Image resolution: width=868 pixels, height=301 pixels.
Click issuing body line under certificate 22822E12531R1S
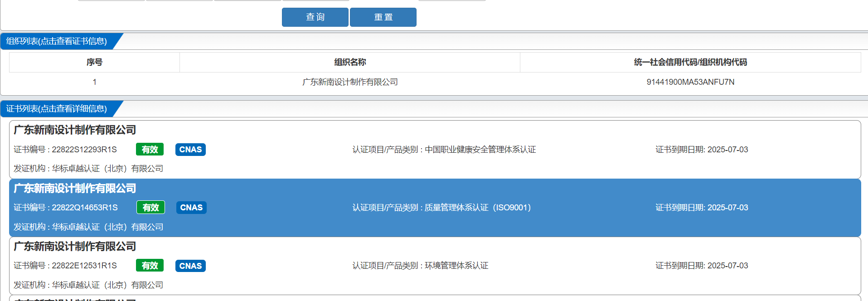coord(88,285)
